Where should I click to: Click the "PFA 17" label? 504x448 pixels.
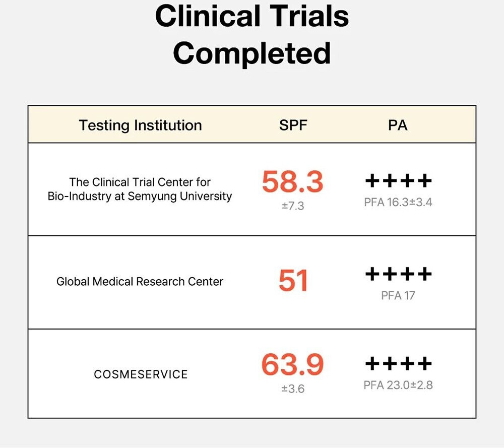pos(398,295)
